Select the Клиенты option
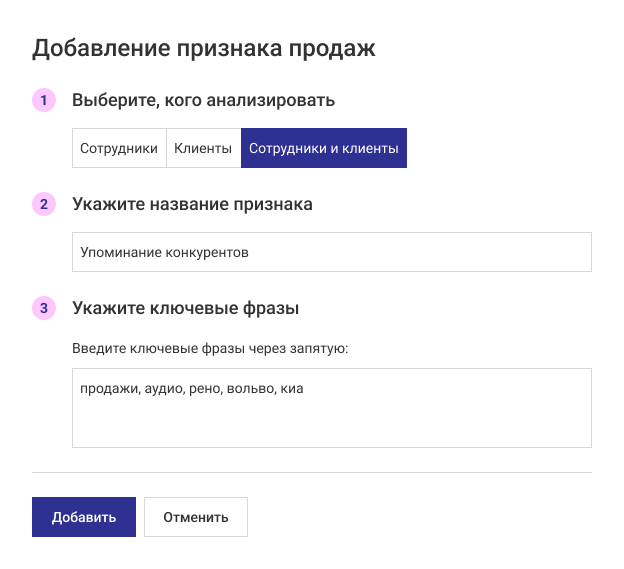The image size is (624, 569). pos(203,148)
